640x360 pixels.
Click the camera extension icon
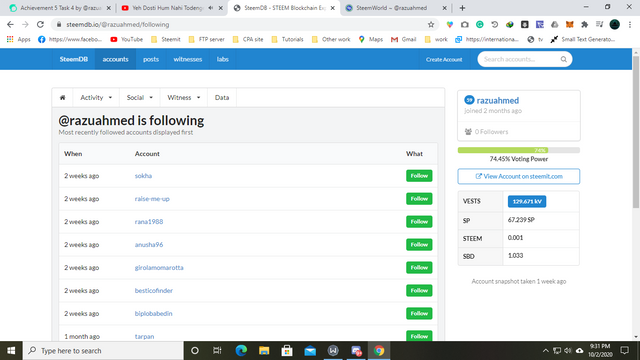(x=464, y=24)
